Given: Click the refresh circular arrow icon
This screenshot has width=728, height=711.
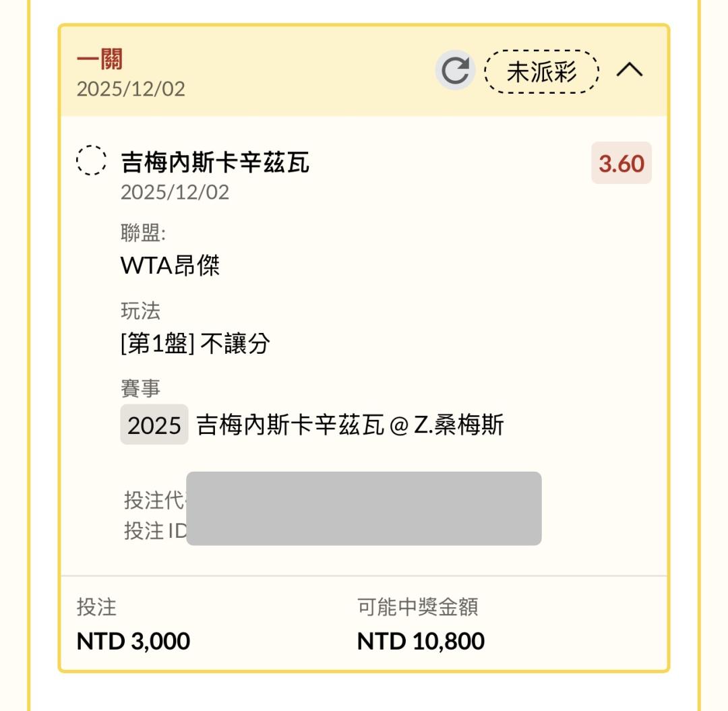Looking at the screenshot, I should pos(455,71).
